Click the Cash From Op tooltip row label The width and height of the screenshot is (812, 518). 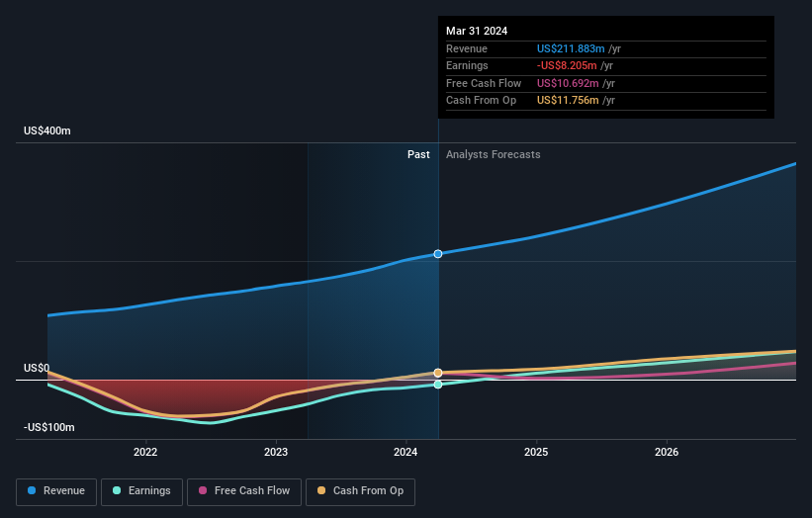click(481, 101)
